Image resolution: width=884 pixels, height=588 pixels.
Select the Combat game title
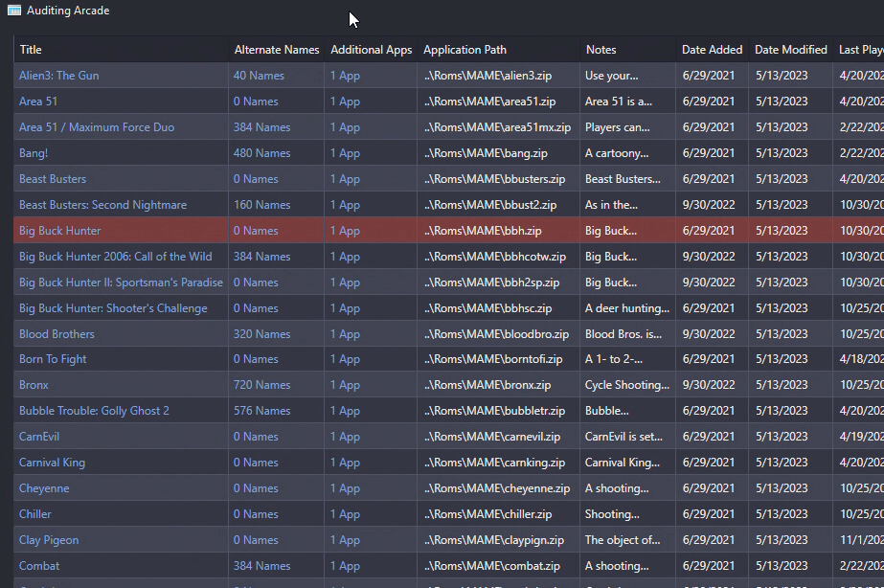(39, 566)
